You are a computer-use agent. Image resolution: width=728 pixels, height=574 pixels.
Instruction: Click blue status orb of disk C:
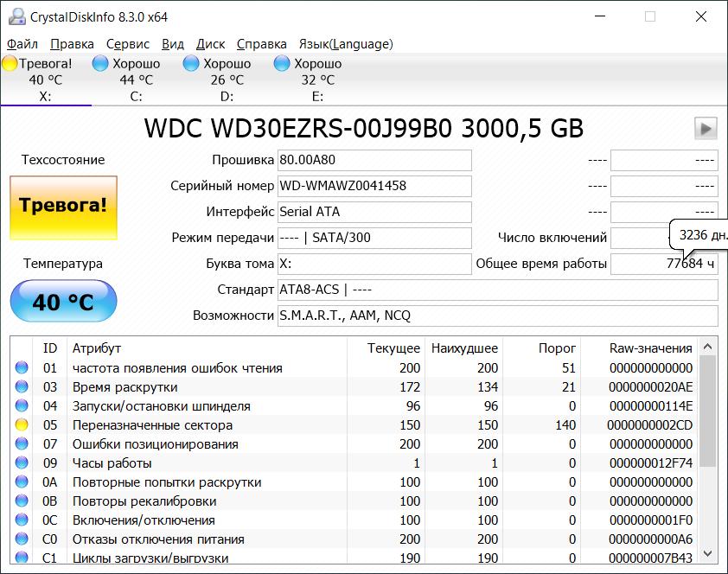[100, 64]
